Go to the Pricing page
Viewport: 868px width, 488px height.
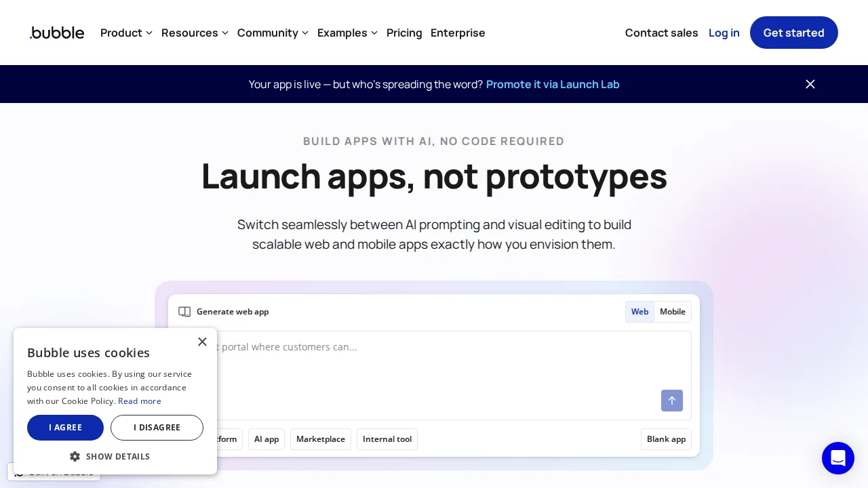click(404, 33)
